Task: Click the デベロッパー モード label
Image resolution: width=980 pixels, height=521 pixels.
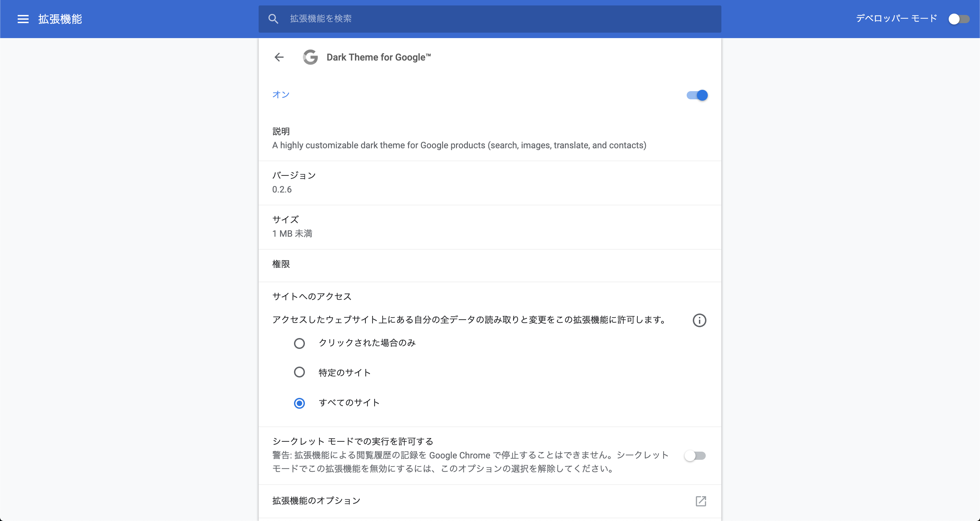Action: [x=896, y=18]
